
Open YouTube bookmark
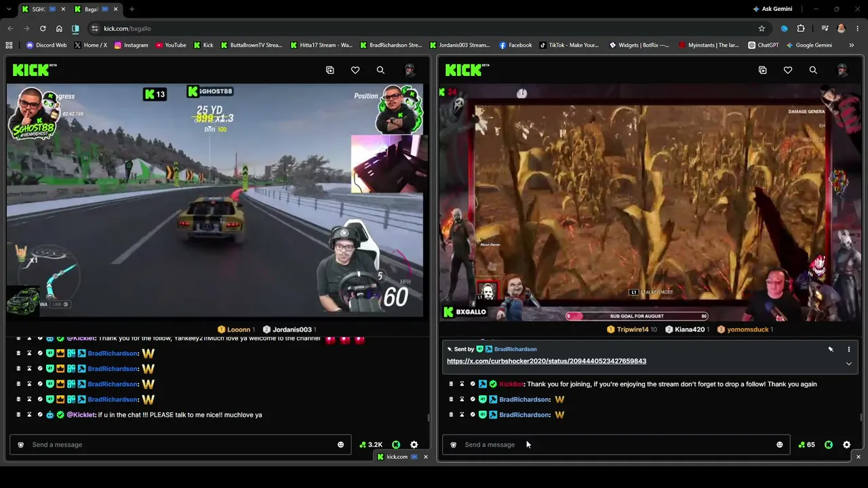[171, 45]
